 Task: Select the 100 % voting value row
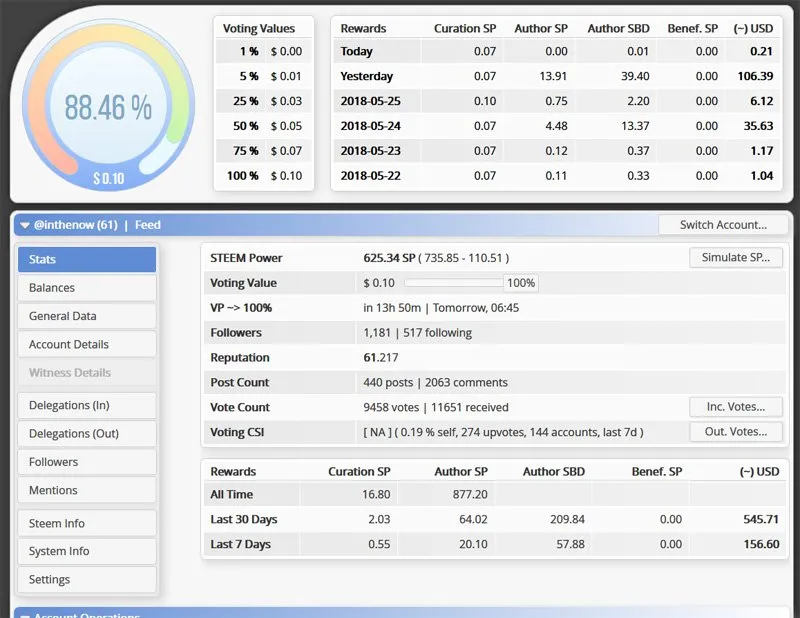point(263,176)
